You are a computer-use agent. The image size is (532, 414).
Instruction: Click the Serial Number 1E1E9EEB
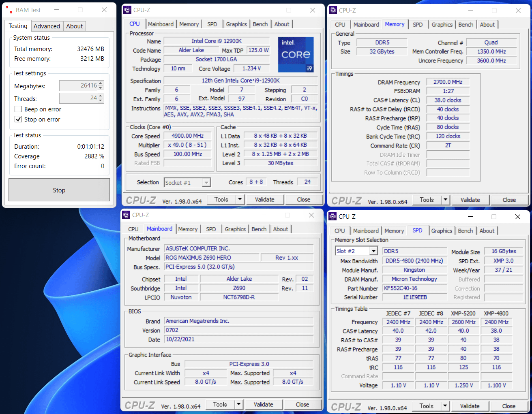click(x=414, y=297)
